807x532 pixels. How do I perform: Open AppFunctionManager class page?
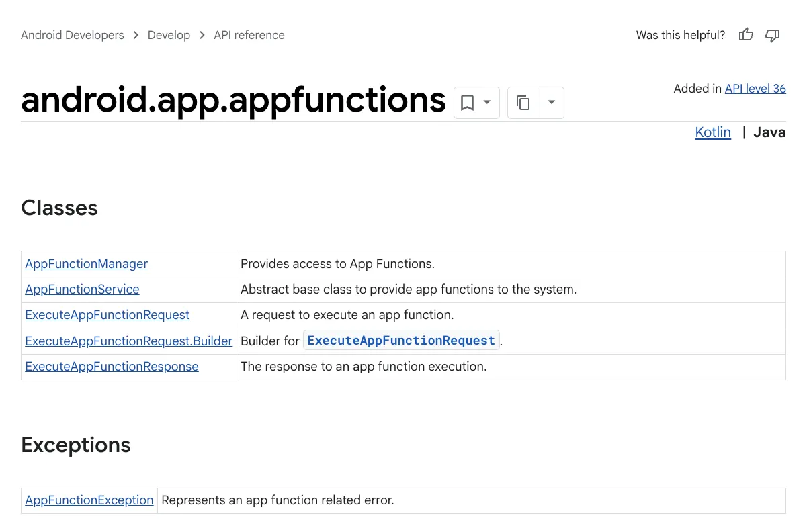click(87, 264)
